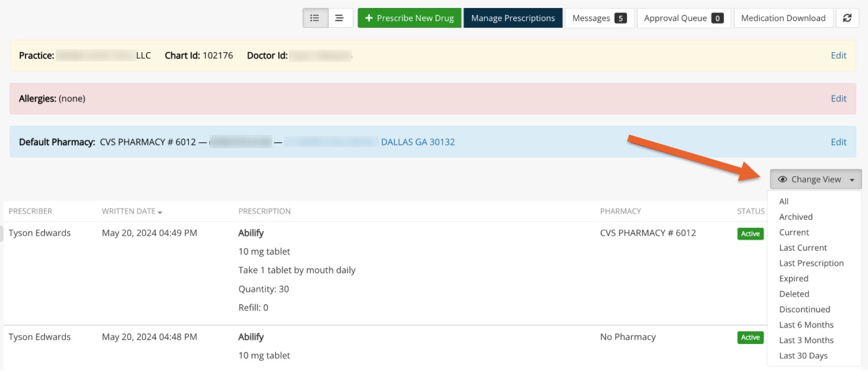Click Active badge for No Pharmacy prescription
This screenshot has width=868, height=372.
(750, 337)
